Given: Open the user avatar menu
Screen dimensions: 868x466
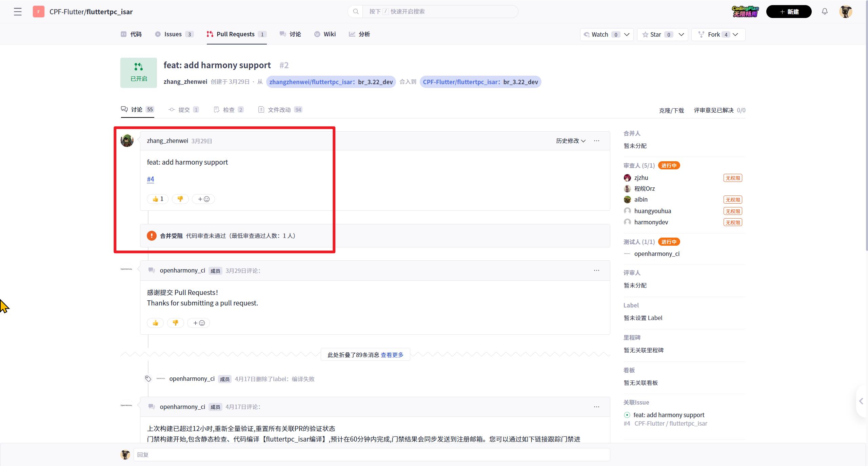Looking at the screenshot, I should [x=846, y=12].
